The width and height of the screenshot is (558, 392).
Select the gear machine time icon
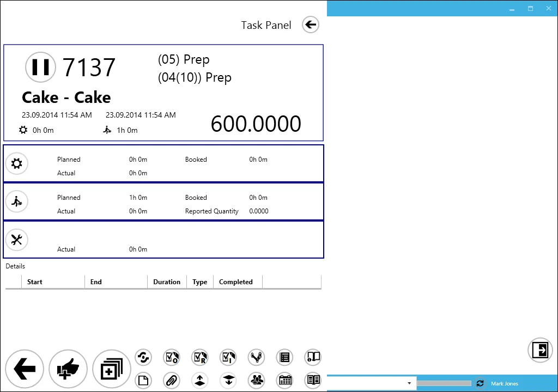pyautogui.click(x=17, y=163)
